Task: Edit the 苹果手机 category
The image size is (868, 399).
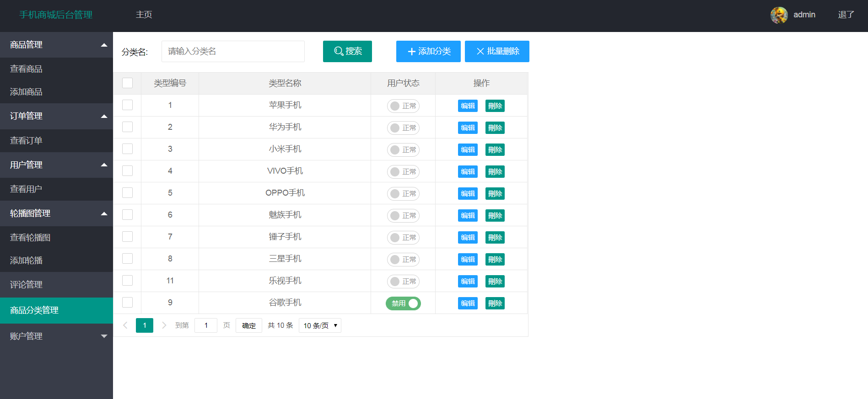Action: (468, 106)
